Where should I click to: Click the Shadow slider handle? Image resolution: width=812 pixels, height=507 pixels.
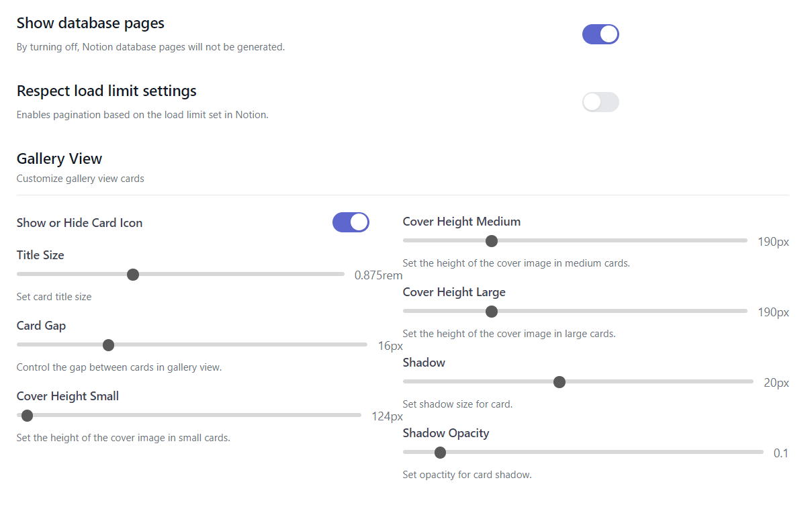(x=559, y=382)
